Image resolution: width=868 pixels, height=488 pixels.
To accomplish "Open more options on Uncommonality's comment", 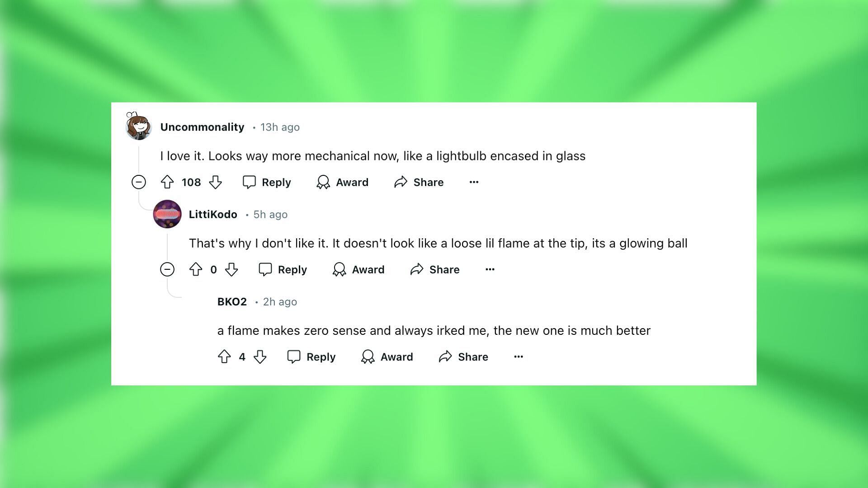I will (474, 182).
